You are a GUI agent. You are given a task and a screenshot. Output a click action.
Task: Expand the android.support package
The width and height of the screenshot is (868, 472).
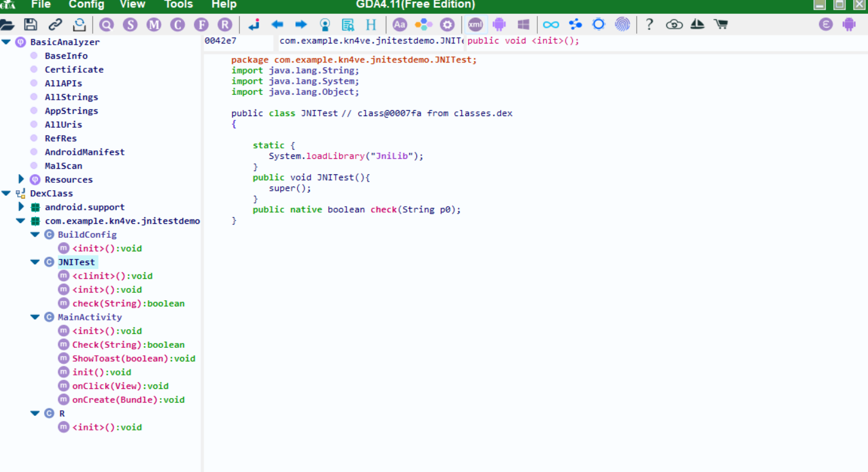[x=21, y=207]
